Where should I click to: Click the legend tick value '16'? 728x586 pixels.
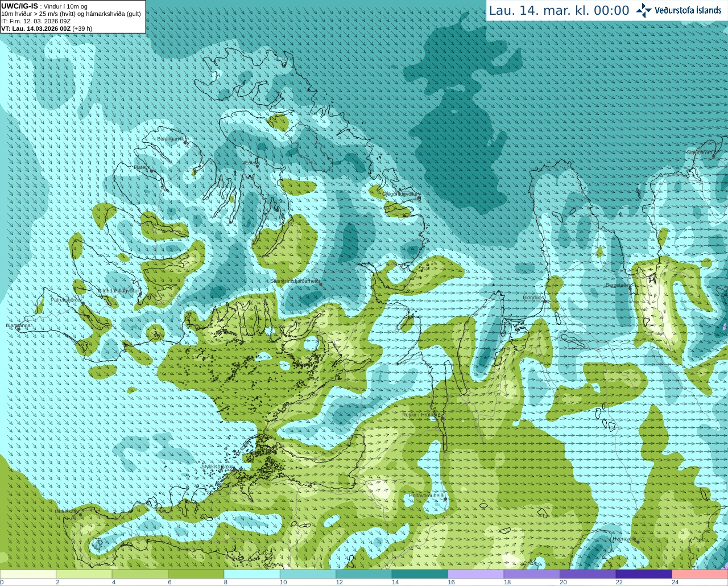click(x=451, y=582)
